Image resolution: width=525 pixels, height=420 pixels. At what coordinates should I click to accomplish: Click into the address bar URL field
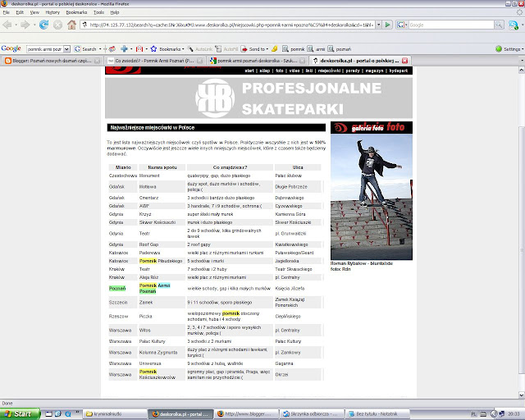click(x=231, y=25)
